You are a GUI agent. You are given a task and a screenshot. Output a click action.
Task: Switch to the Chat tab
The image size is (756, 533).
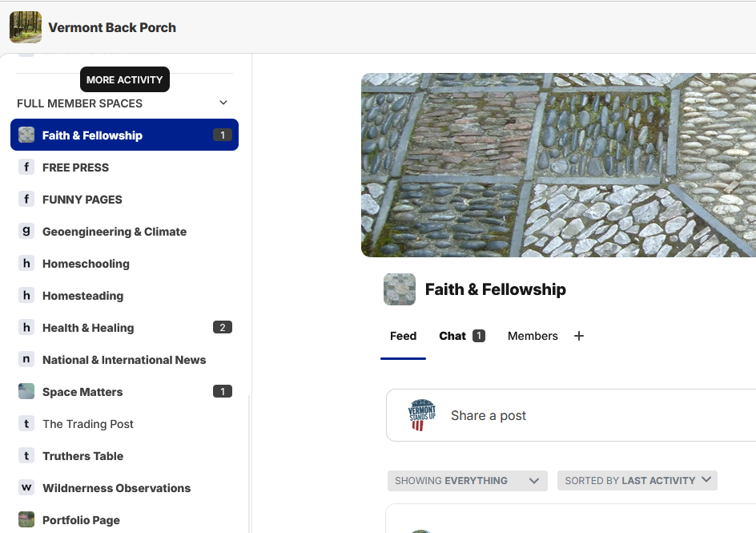point(452,336)
